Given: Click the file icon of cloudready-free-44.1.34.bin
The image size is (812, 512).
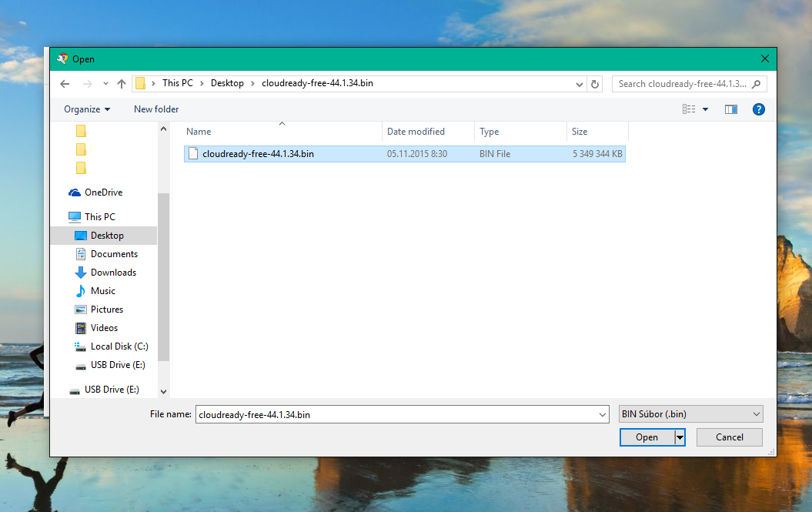Looking at the screenshot, I should [x=193, y=153].
